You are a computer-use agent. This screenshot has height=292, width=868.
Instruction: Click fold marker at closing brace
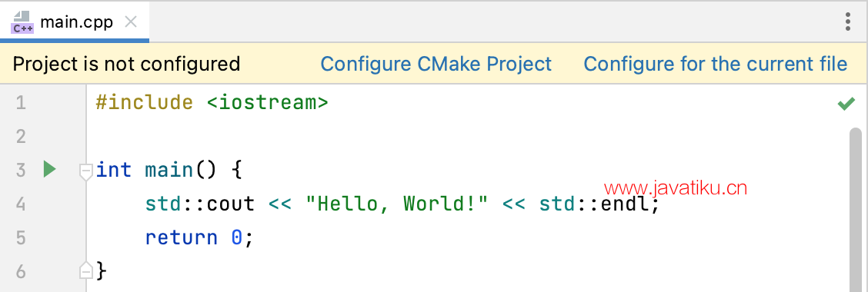click(x=85, y=271)
